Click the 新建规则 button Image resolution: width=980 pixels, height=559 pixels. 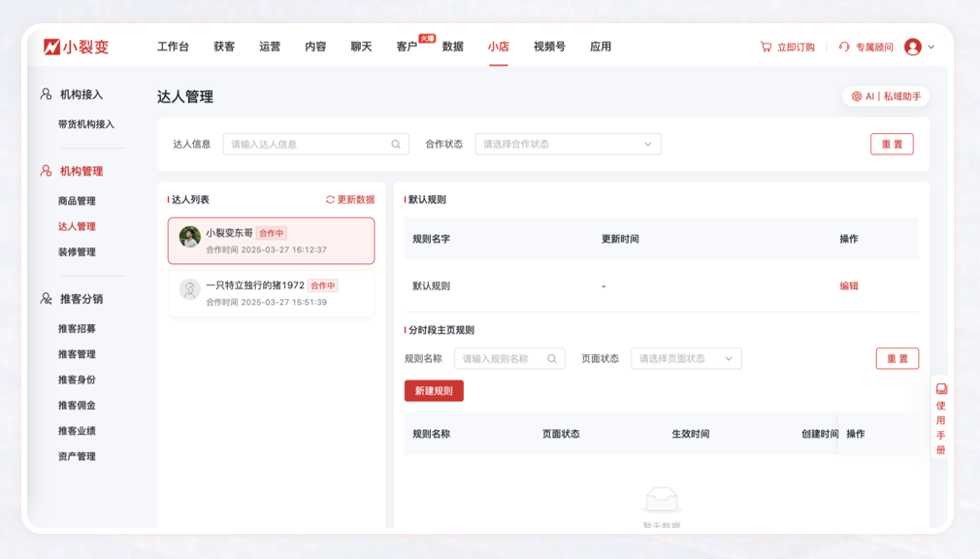(435, 390)
